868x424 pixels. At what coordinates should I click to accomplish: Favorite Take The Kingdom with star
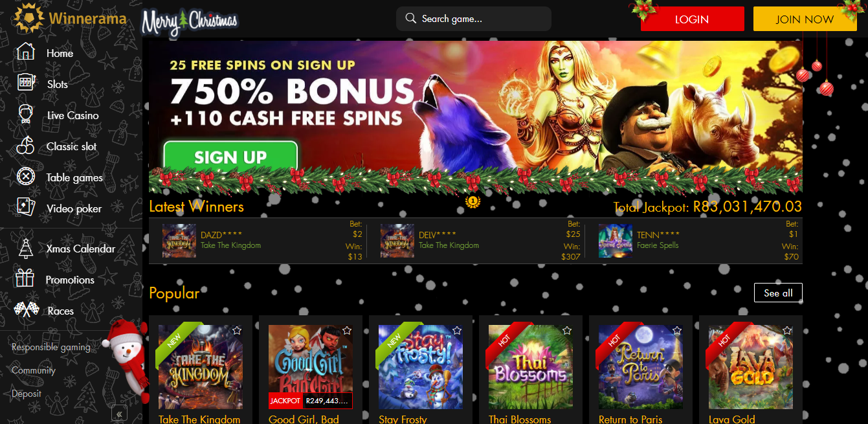[x=237, y=331]
